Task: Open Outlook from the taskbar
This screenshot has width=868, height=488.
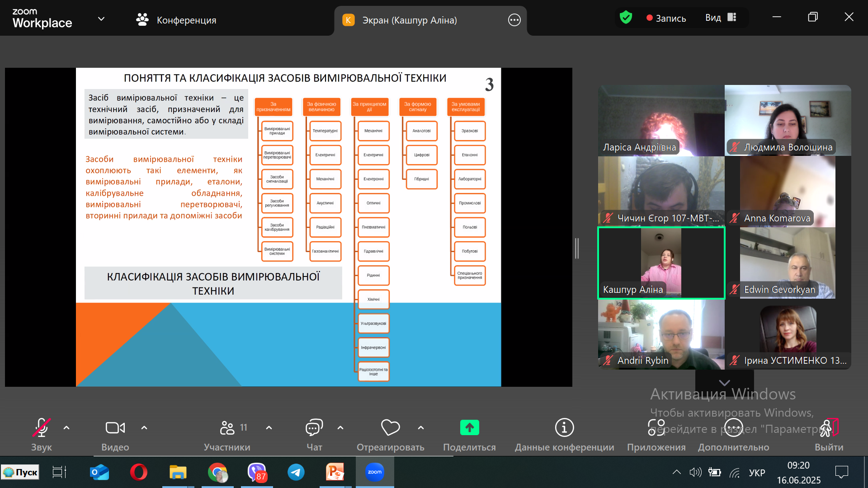Action: (x=99, y=472)
